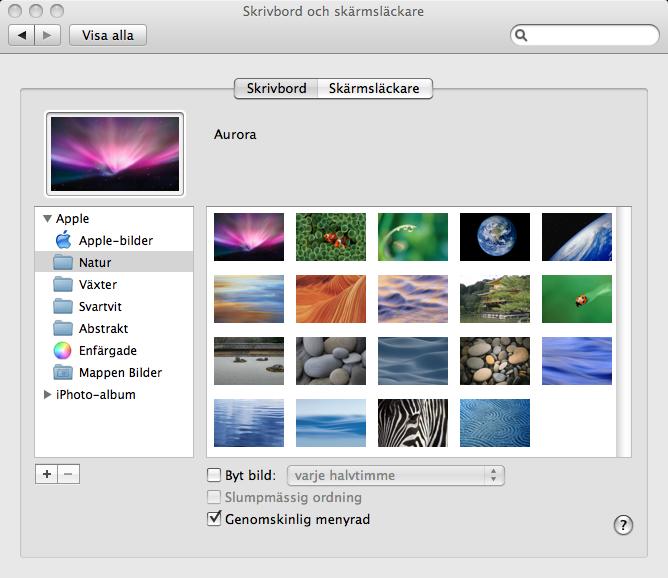Click the wallpaper grid scrollbar track
The image size is (668, 578).
(x=624, y=332)
